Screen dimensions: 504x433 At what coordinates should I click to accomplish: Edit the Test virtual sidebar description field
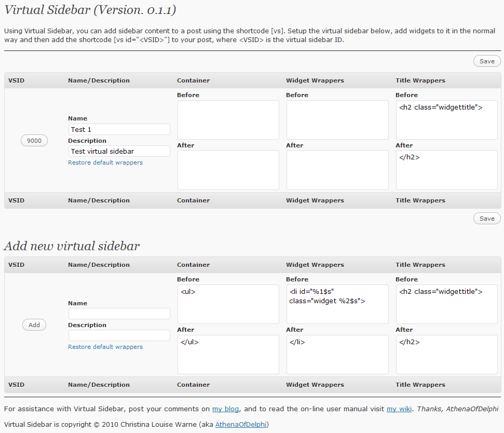(119, 151)
